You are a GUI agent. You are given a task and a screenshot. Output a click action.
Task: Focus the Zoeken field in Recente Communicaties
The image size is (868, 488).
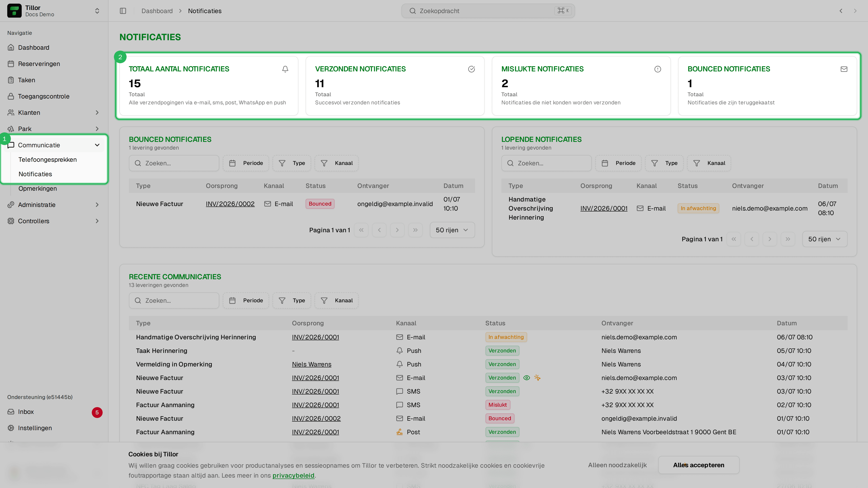tap(174, 300)
